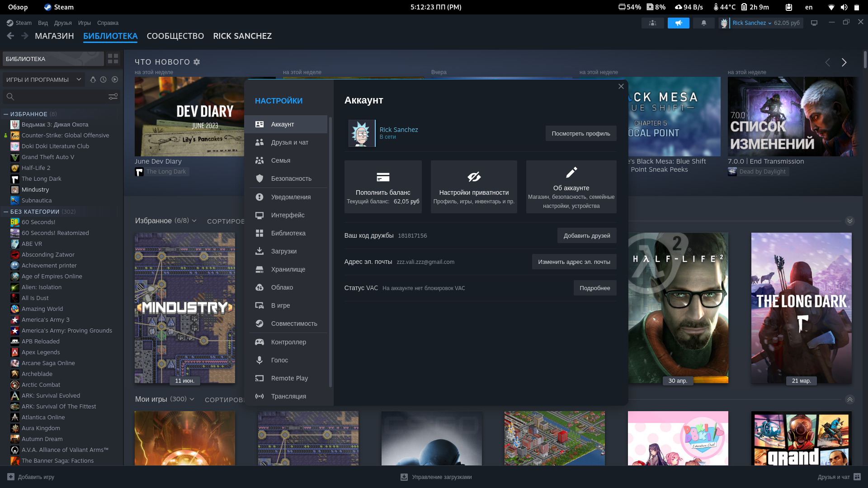Go to the СООБЩЕСТВО tab
The image size is (868, 488).
pyautogui.click(x=175, y=36)
